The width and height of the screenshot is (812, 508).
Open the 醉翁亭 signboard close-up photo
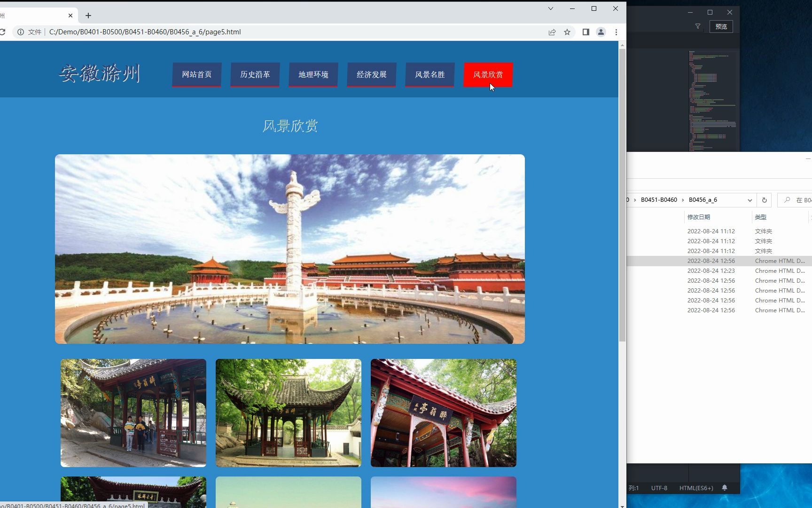tap(444, 413)
